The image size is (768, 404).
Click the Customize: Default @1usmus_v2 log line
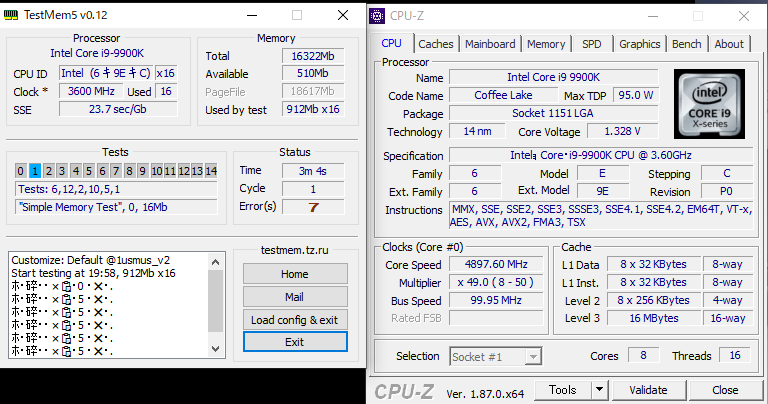[91, 260]
